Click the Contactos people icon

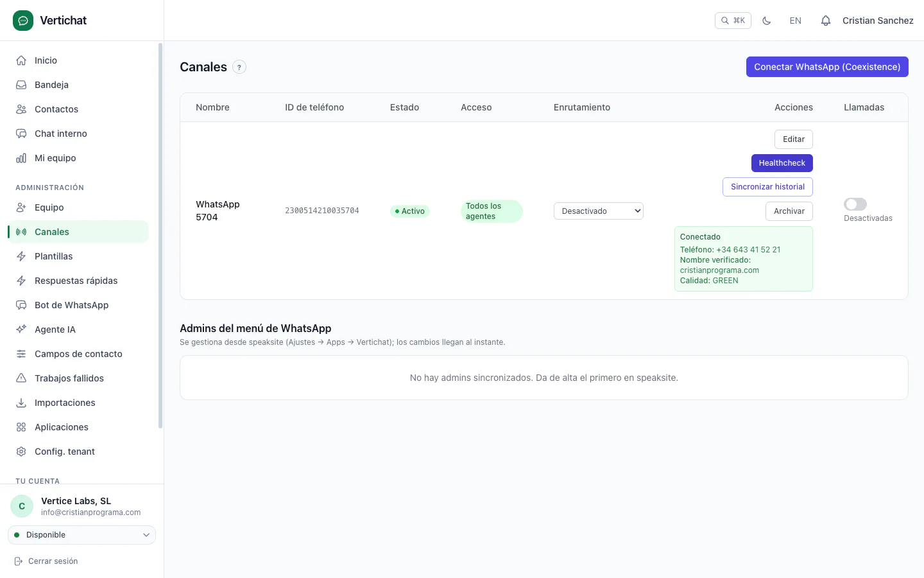click(21, 109)
